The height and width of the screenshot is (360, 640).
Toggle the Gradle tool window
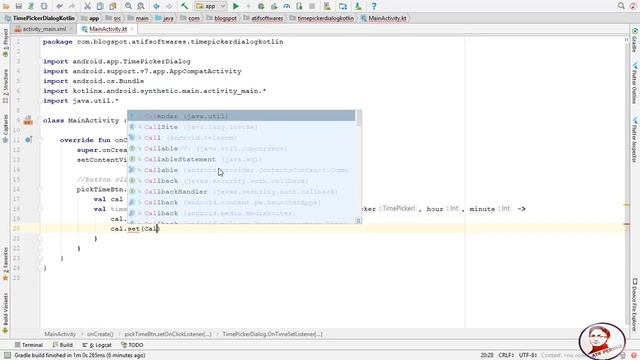pyautogui.click(x=635, y=40)
